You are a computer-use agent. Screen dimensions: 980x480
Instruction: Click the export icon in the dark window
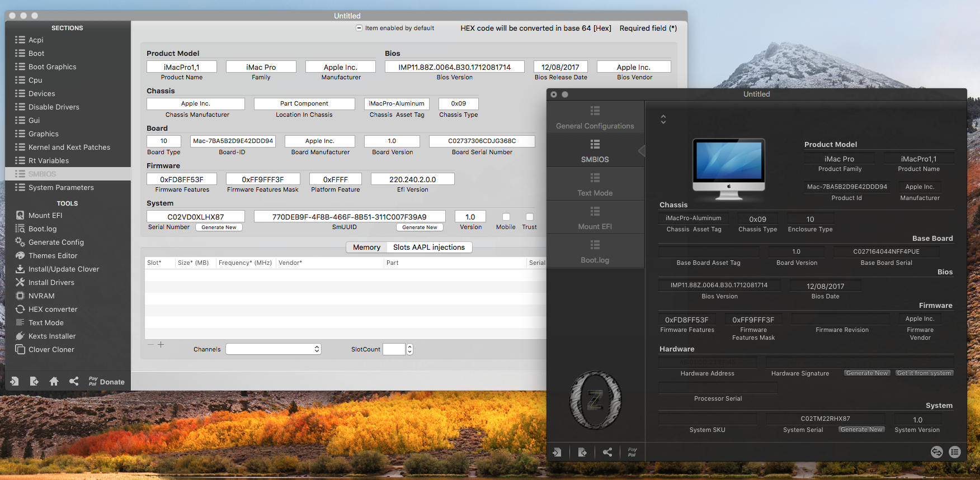coord(582,452)
